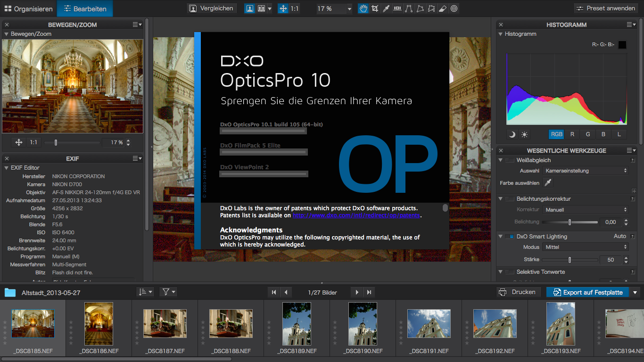
Task: Switch to side-by-side view
Action: pyautogui.click(x=261, y=8)
